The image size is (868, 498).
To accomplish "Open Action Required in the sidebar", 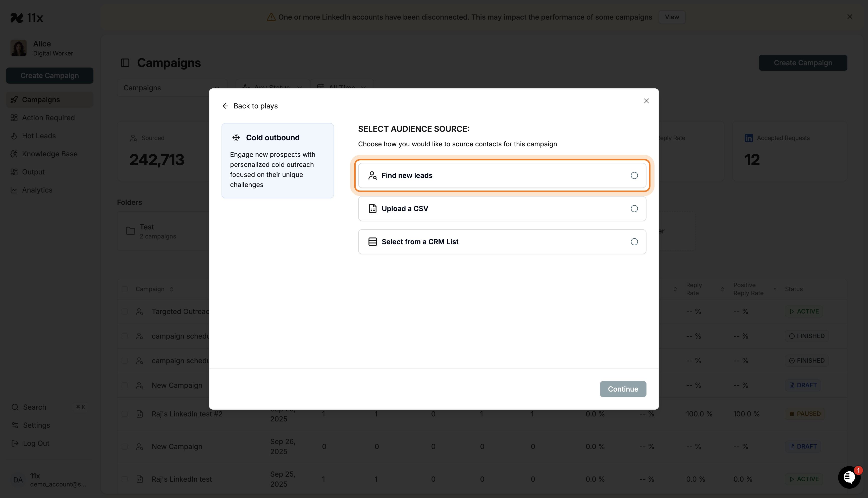I will tap(48, 118).
